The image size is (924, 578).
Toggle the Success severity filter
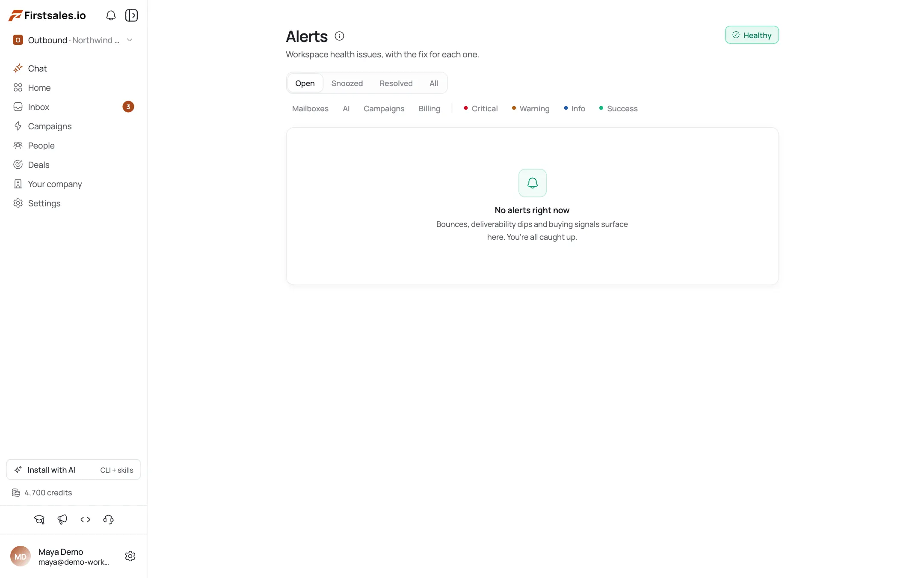tap(618, 109)
